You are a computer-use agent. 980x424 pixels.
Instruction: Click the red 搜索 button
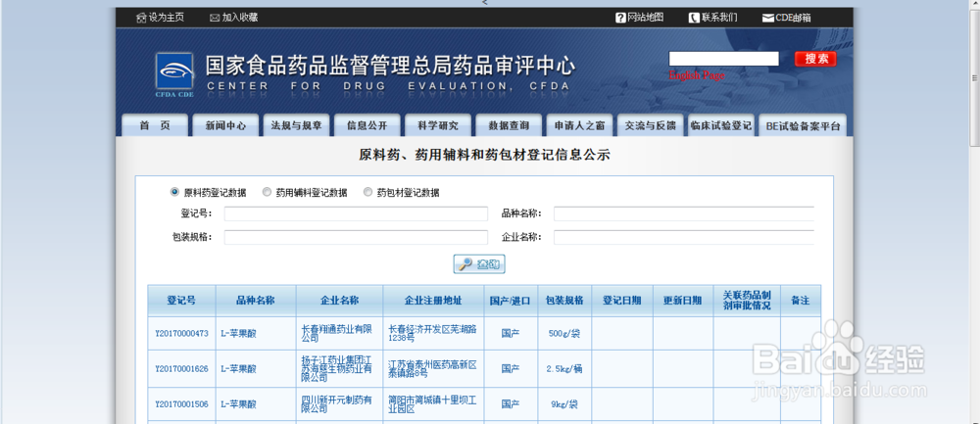pyautogui.click(x=815, y=59)
